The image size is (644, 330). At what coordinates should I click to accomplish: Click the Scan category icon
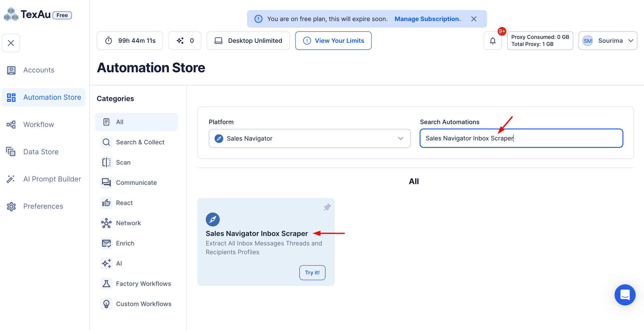pos(106,162)
